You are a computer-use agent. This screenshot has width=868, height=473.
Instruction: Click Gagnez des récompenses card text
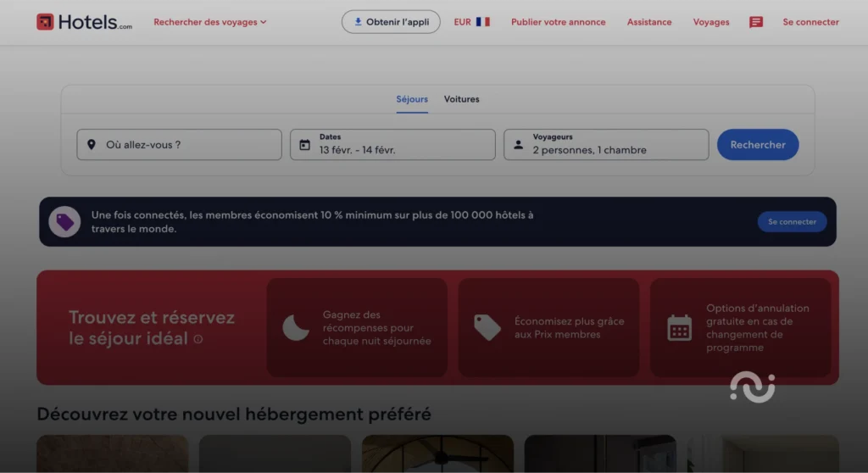coord(376,327)
